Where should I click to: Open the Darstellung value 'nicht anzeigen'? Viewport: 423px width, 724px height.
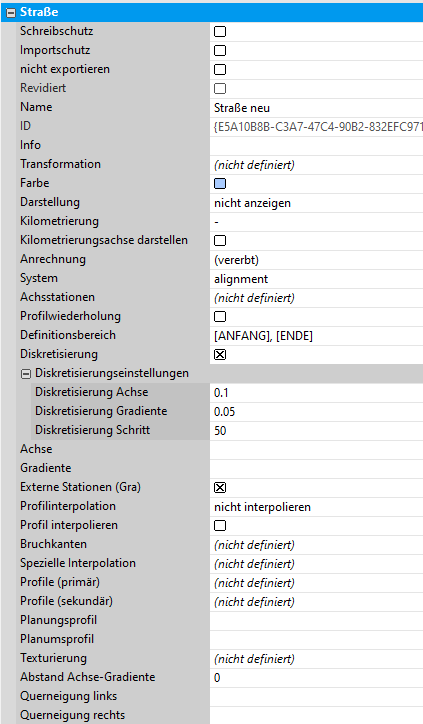[x=316, y=203]
